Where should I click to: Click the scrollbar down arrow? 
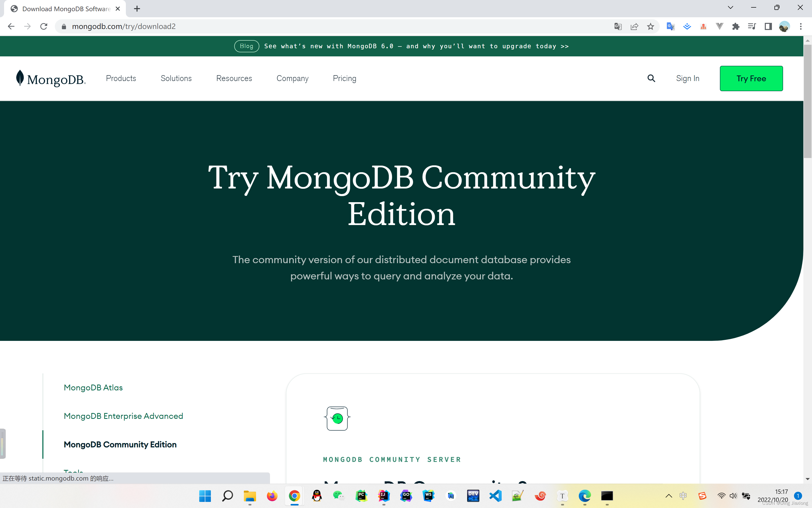808,479
